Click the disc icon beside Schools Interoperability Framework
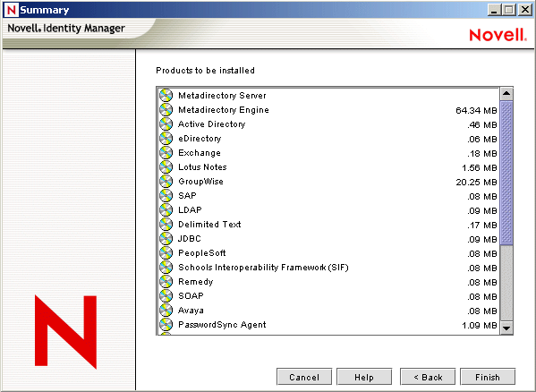Image resolution: width=536 pixels, height=392 pixels. click(166, 268)
